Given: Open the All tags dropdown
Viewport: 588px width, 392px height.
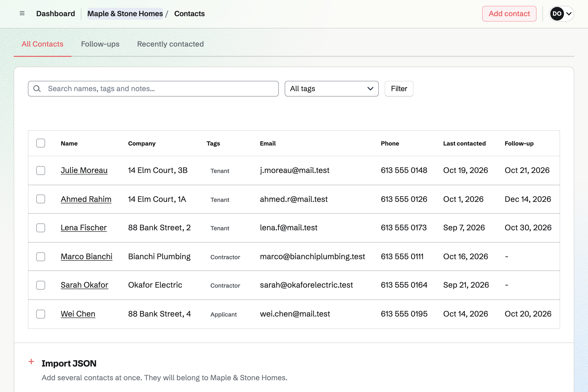Looking at the screenshot, I should point(331,88).
